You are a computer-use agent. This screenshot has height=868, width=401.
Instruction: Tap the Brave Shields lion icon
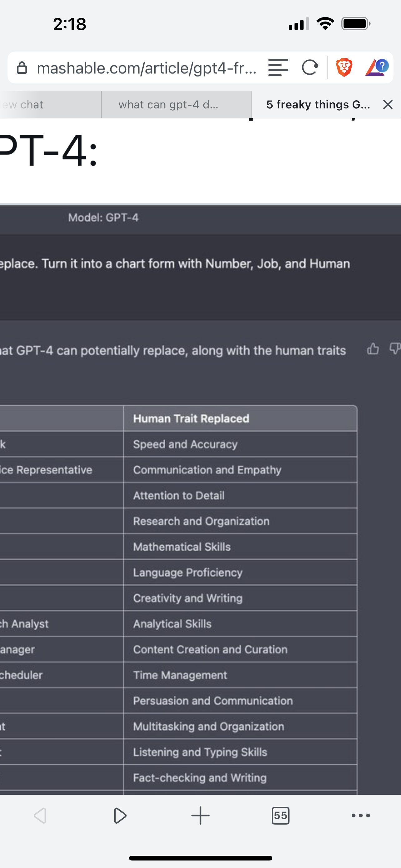(x=344, y=67)
